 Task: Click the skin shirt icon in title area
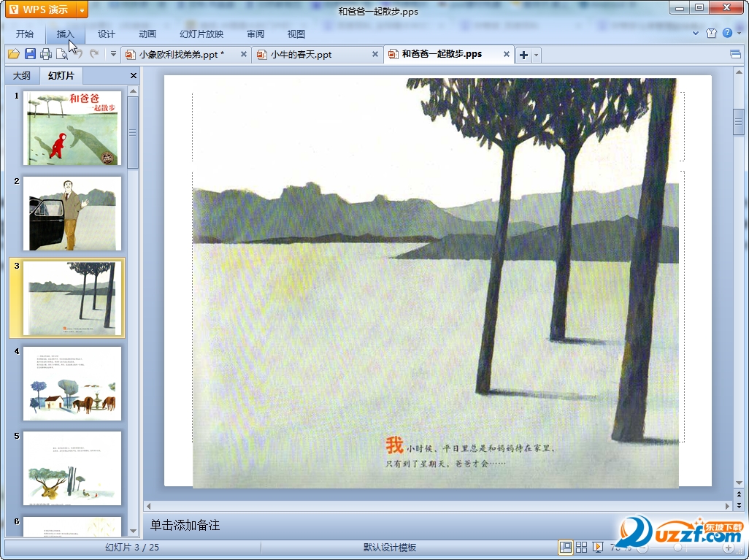point(711,33)
